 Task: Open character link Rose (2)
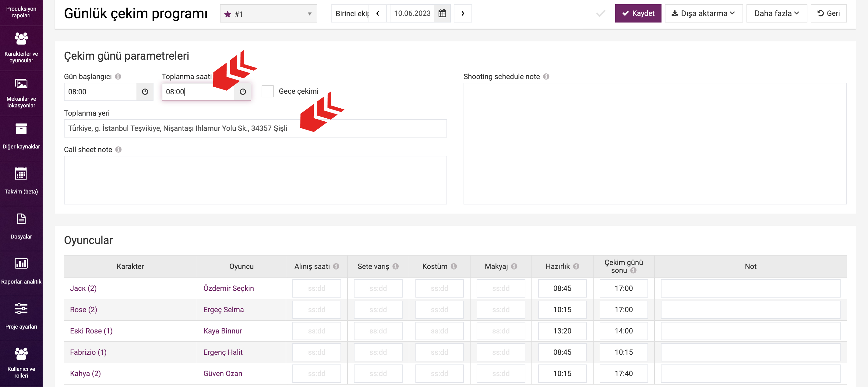83,310
